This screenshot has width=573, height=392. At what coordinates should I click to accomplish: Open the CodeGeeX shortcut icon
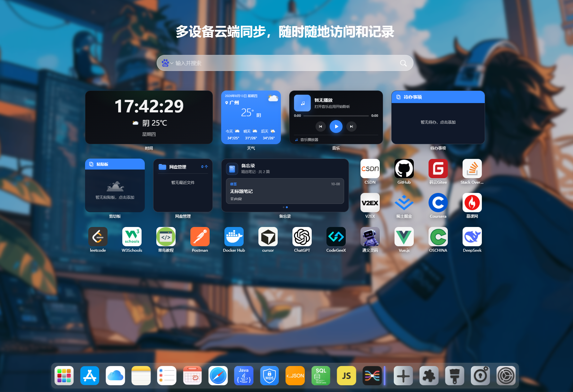(x=336, y=237)
